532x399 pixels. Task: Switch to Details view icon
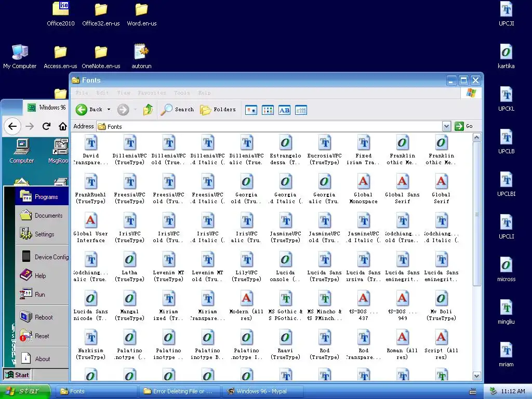coord(301,110)
